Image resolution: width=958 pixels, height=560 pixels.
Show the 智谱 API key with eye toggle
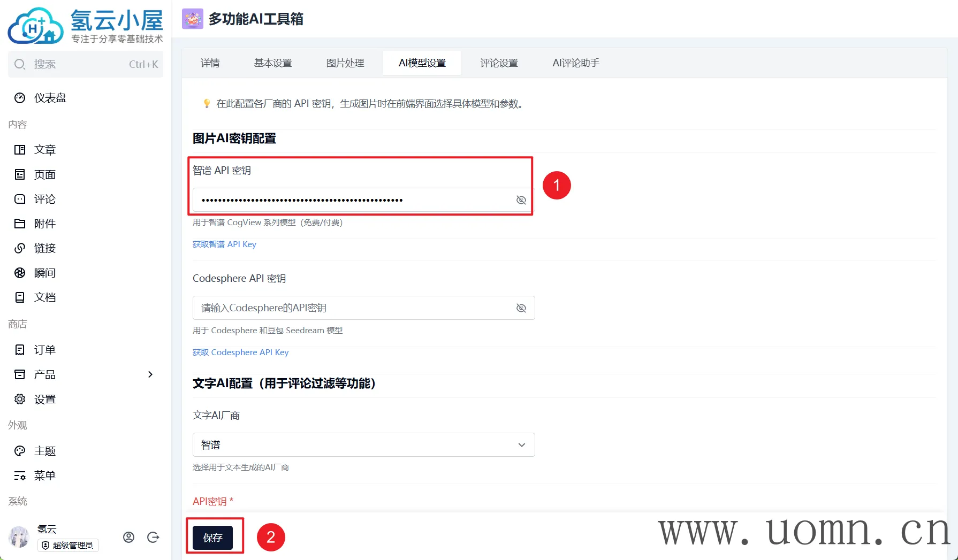(521, 200)
